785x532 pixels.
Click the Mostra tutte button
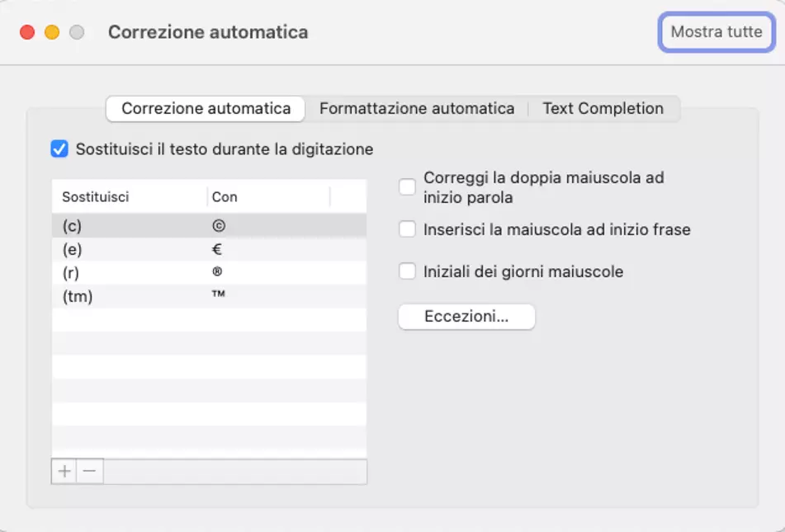pos(716,32)
